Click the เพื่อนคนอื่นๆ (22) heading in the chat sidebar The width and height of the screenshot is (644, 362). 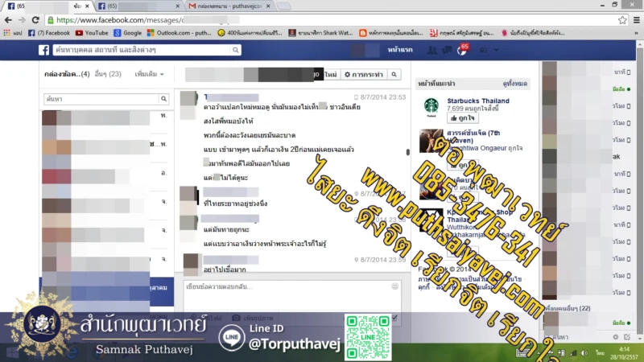(x=568, y=308)
